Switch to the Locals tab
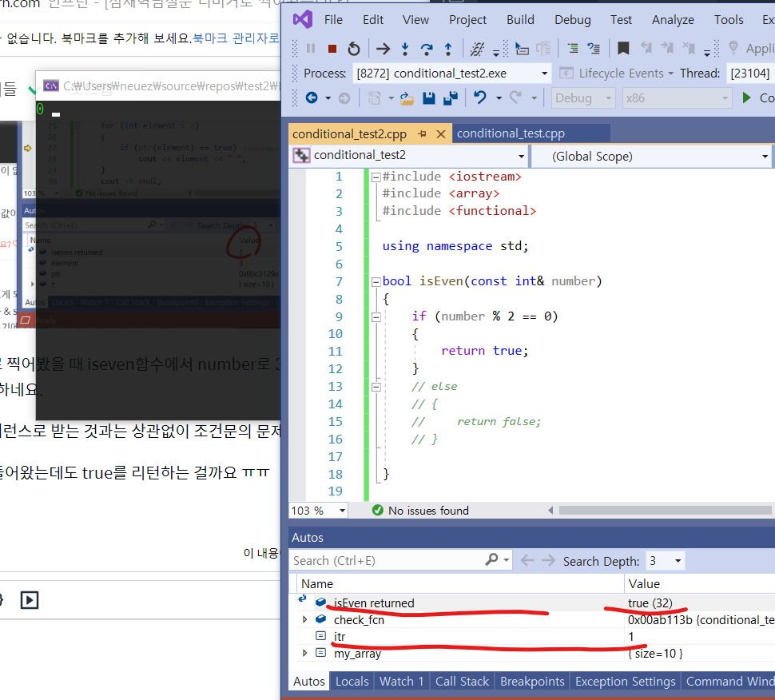Viewport: 775px width, 700px height. click(352, 681)
